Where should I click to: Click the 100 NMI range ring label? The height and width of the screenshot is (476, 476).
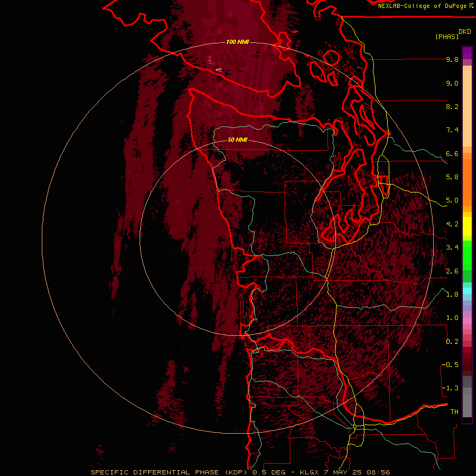tap(237, 42)
